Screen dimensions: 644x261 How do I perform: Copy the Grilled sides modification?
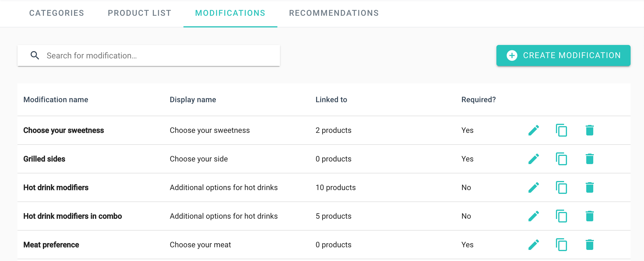point(561,159)
